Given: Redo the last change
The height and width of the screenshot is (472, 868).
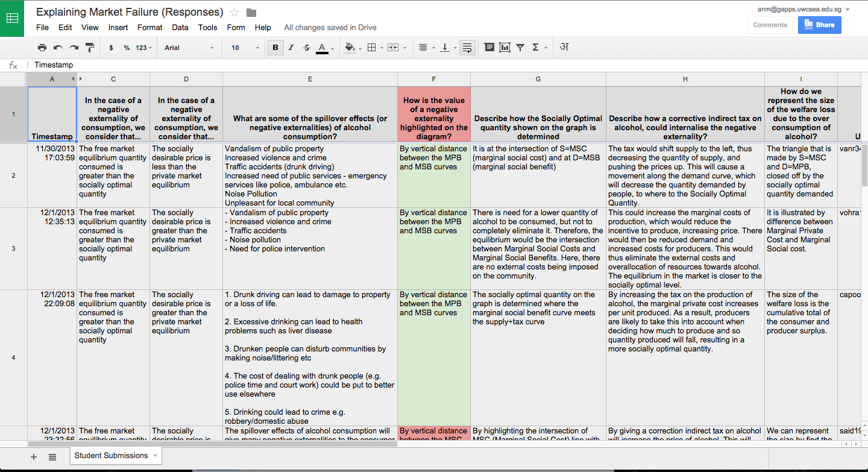Looking at the screenshot, I should [72, 47].
